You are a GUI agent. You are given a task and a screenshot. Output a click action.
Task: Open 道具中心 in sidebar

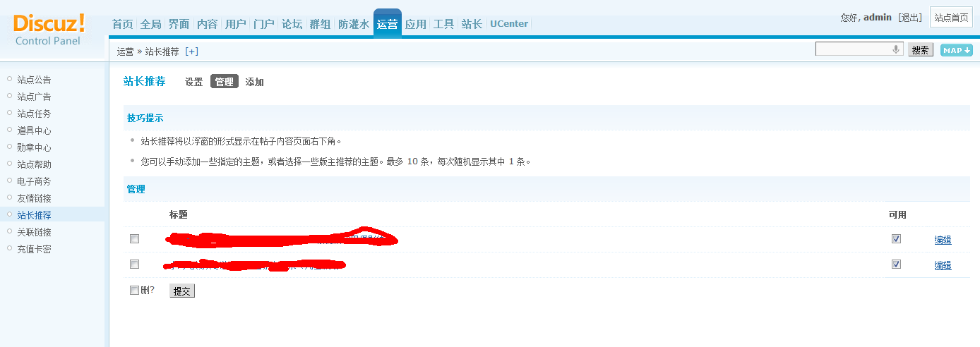34,130
